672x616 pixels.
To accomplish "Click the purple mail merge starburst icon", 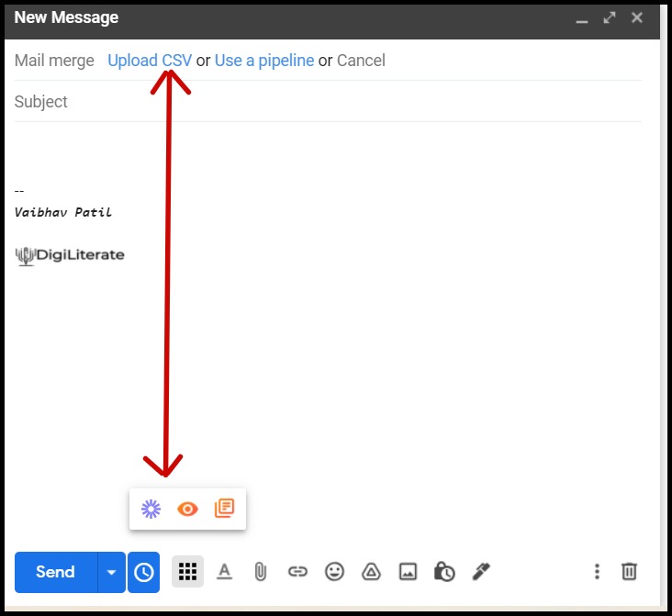I will pyautogui.click(x=151, y=510).
